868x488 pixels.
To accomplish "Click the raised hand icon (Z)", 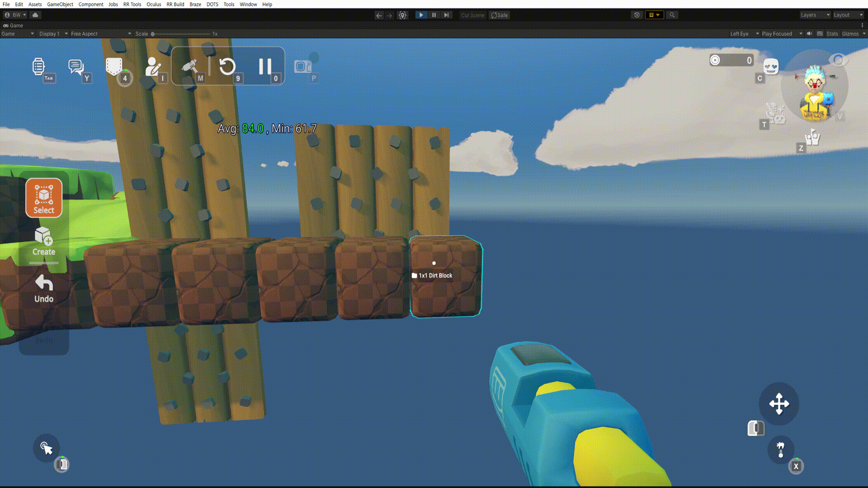I will (812, 137).
